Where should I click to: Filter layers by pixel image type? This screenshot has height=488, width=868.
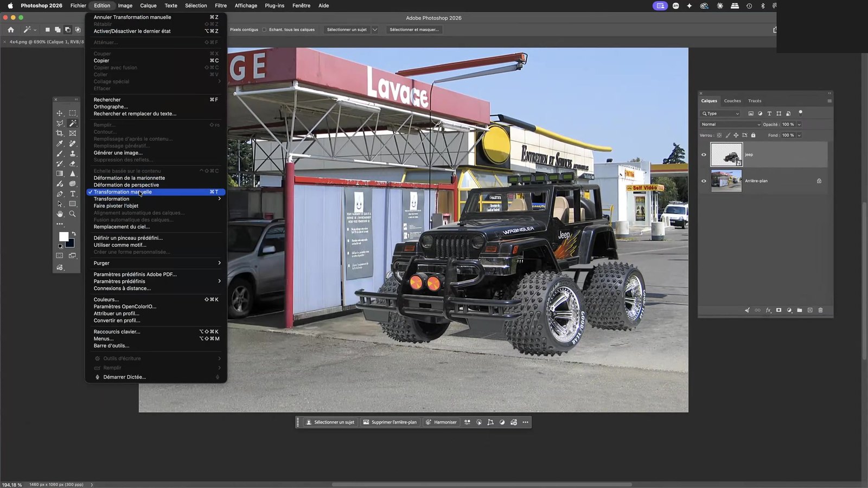tap(751, 113)
